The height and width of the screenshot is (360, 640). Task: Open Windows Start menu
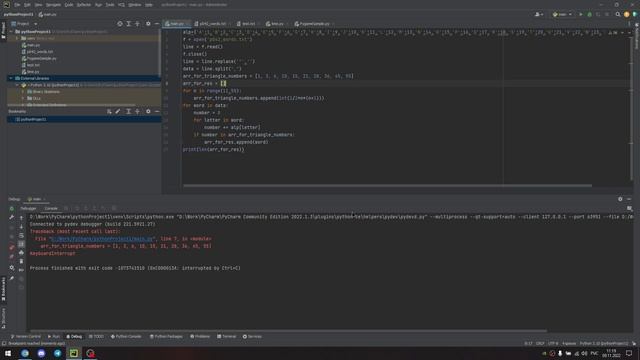click(x=8, y=353)
